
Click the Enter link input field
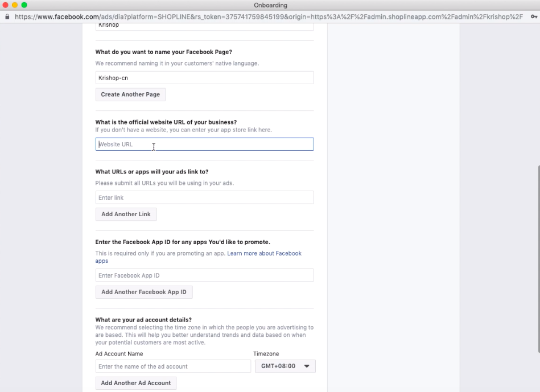205,197
